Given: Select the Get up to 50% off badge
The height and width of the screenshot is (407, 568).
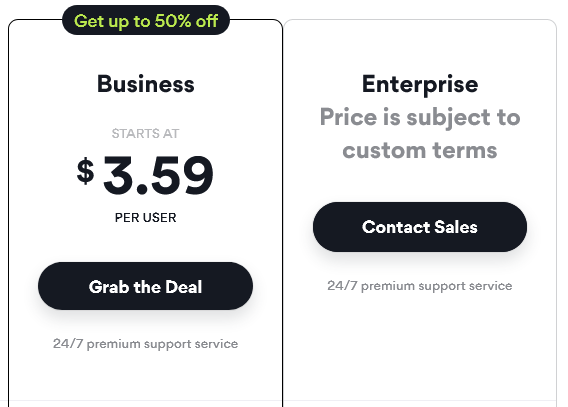Looking at the screenshot, I should pos(146,20).
